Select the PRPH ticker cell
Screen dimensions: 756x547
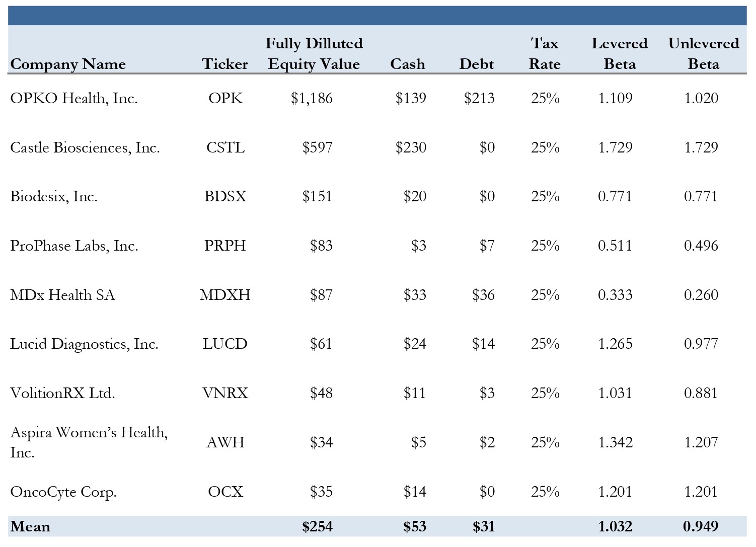click(225, 246)
